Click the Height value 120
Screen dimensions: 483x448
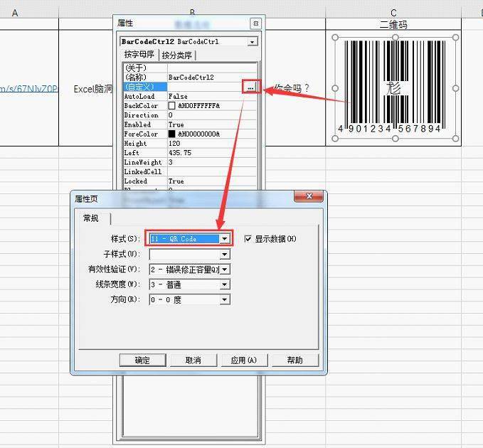coord(174,144)
